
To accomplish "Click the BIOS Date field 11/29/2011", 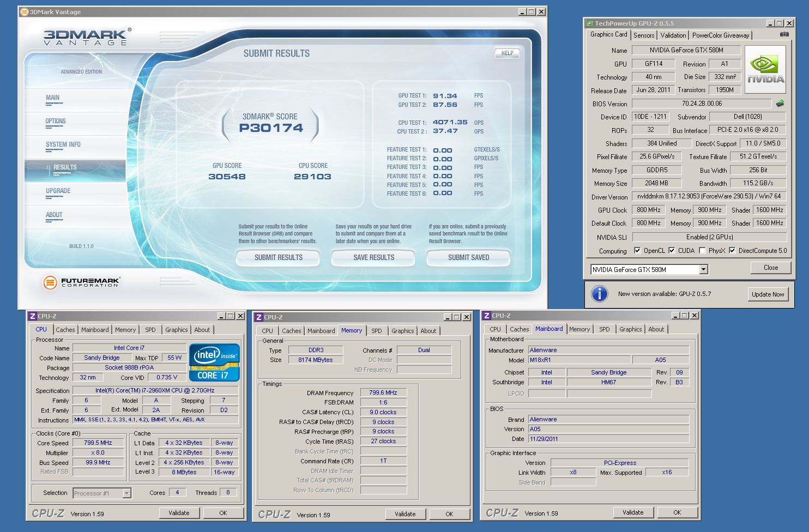I will (608, 439).
